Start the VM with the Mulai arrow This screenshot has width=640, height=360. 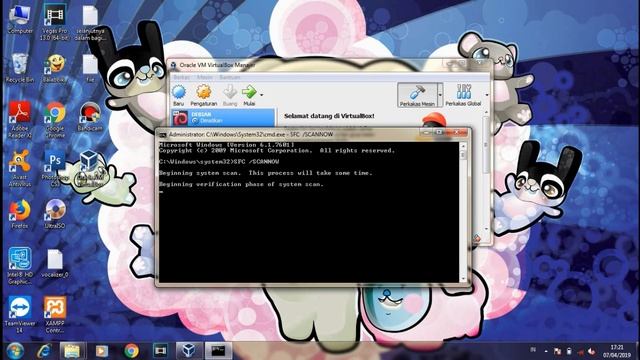click(x=249, y=95)
